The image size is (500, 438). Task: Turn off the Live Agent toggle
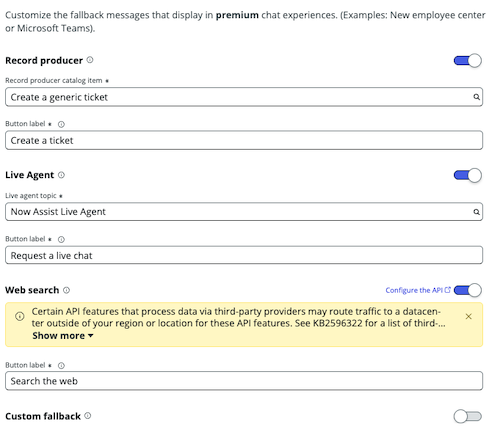click(x=468, y=175)
